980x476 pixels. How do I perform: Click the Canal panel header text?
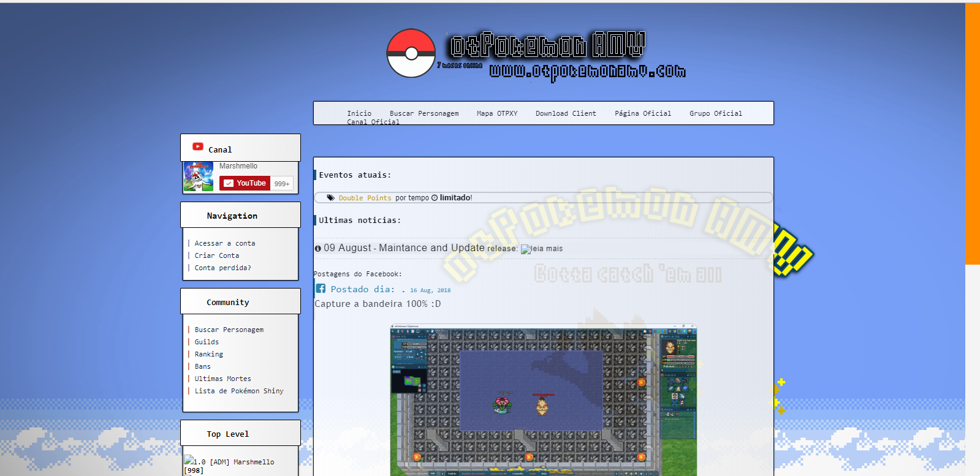[x=220, y=149]
